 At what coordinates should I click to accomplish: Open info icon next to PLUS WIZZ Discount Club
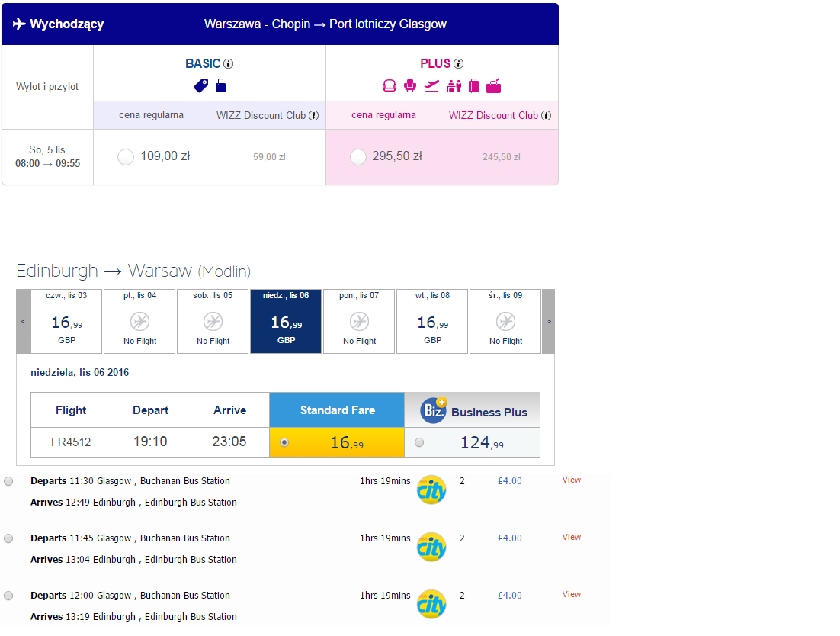546,116
